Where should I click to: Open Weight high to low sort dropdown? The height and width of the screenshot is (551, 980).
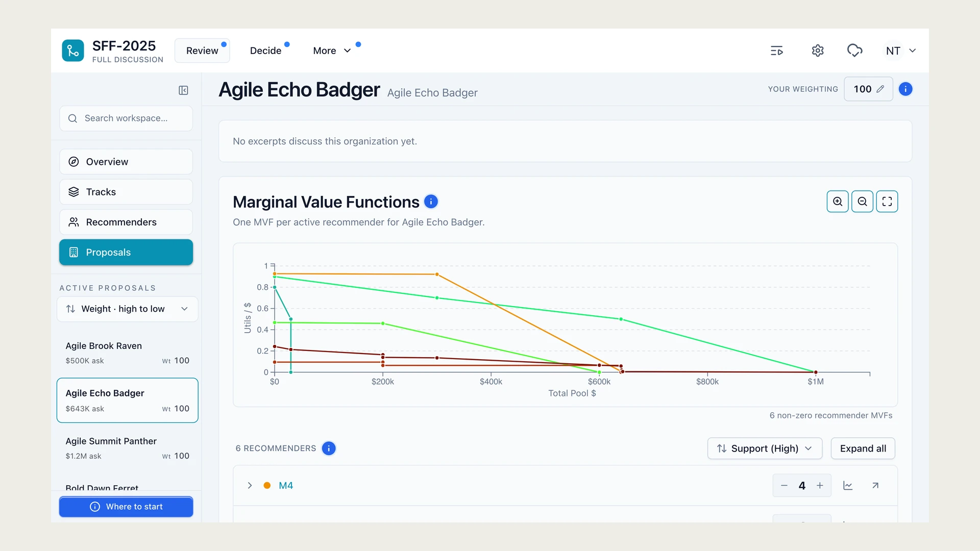point(127,309)
